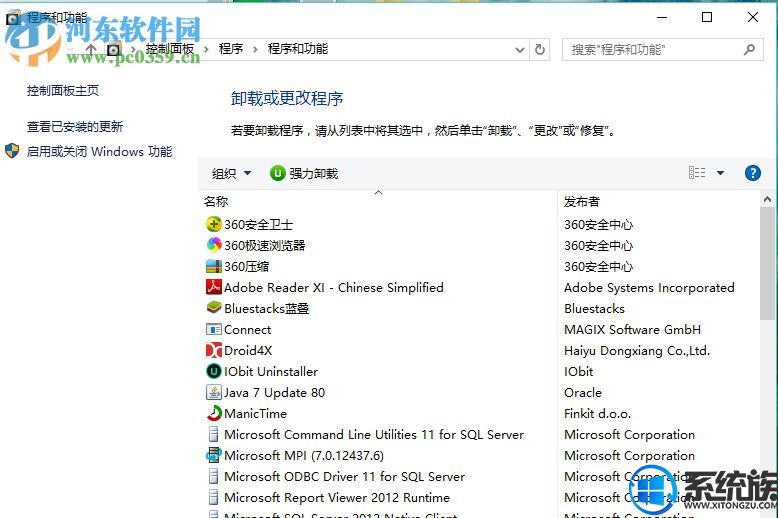Viewport: 778px width, 518px height.
Task: Select Microsoft Command Line Utilities 11 row
Action: point(374,435)
